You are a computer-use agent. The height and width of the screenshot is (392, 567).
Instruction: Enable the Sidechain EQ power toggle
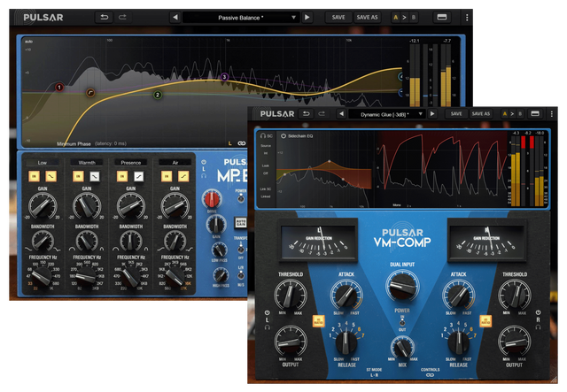283,136
